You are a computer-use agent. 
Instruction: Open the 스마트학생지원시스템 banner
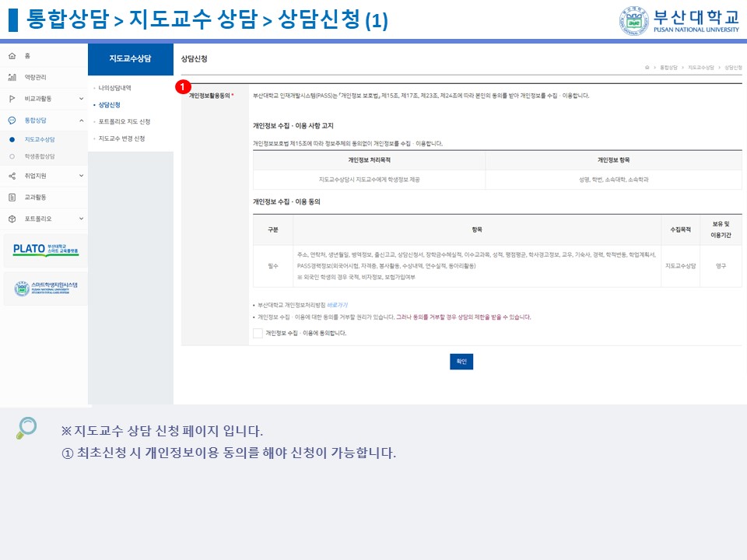(x=45, y=289)
